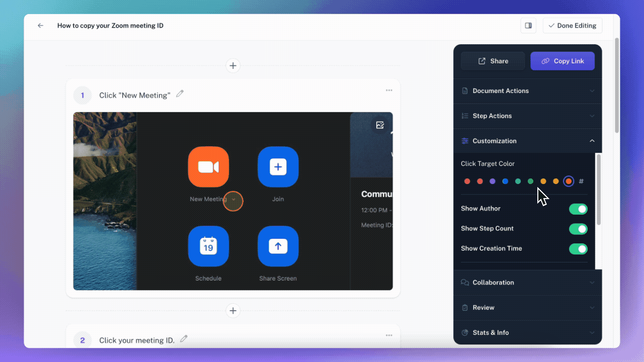
Task: Add a step above step 1
Action: click(233, 65)
